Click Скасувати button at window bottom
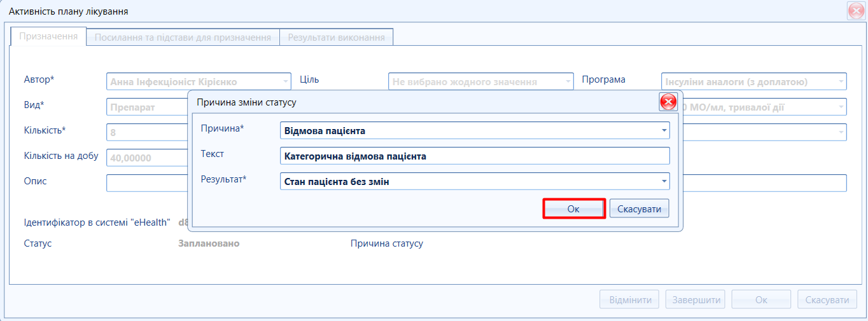 click(x=827, y=300)
